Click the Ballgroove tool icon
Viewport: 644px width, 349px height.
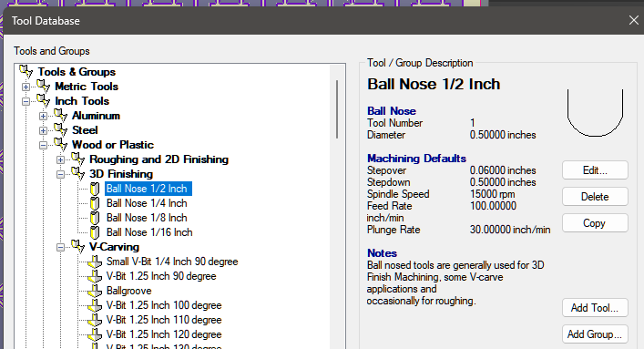coord(95,291)
